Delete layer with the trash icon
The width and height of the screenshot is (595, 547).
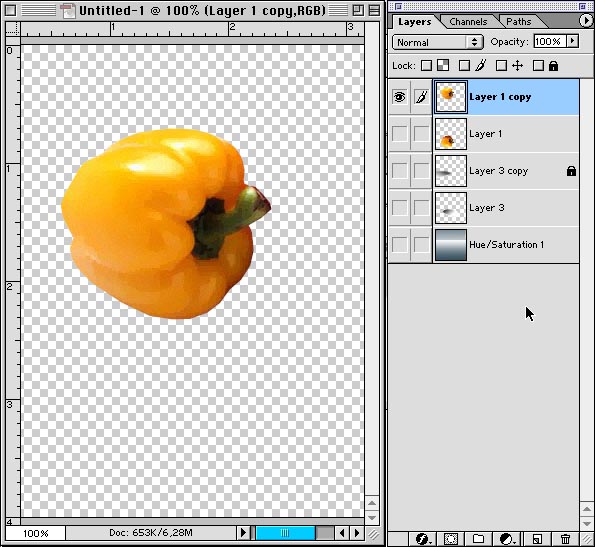tap(565, 539)
